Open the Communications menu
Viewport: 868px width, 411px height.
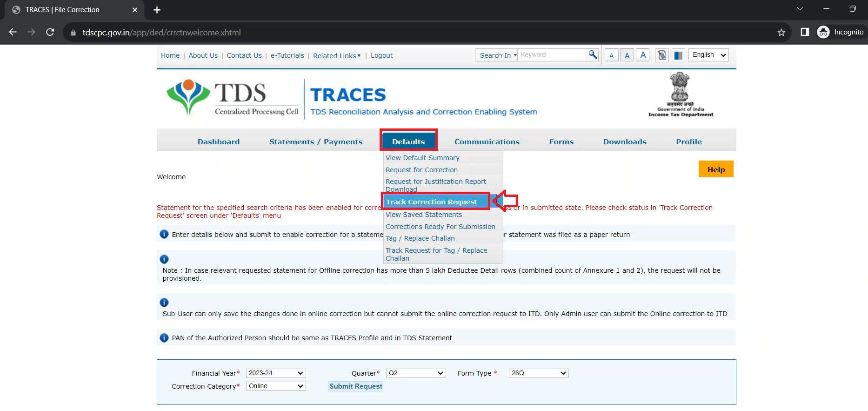tap(487, 141)
